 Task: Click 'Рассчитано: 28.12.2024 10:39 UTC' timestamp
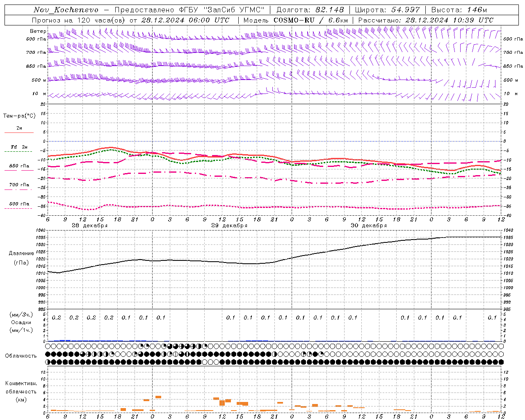click(x=426, y=20)
